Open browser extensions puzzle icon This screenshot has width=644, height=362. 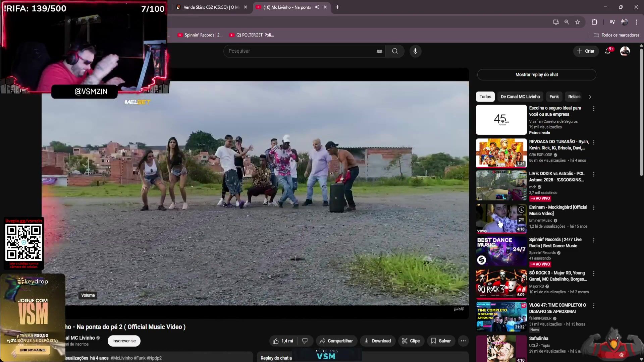(594, 22)
